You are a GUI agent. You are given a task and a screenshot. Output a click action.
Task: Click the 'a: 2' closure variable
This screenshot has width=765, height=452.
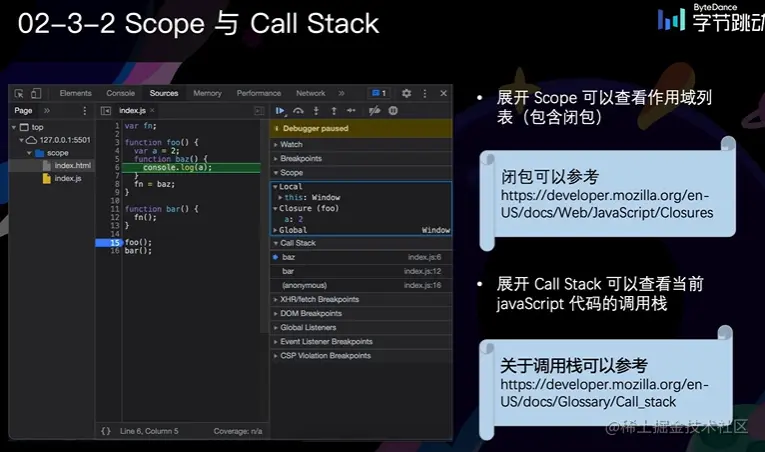tap(294, 219)
